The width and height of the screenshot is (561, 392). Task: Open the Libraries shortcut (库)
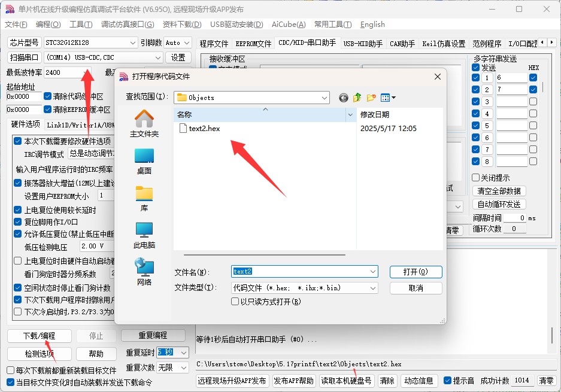pyautogui.click(x=144, y=199)
